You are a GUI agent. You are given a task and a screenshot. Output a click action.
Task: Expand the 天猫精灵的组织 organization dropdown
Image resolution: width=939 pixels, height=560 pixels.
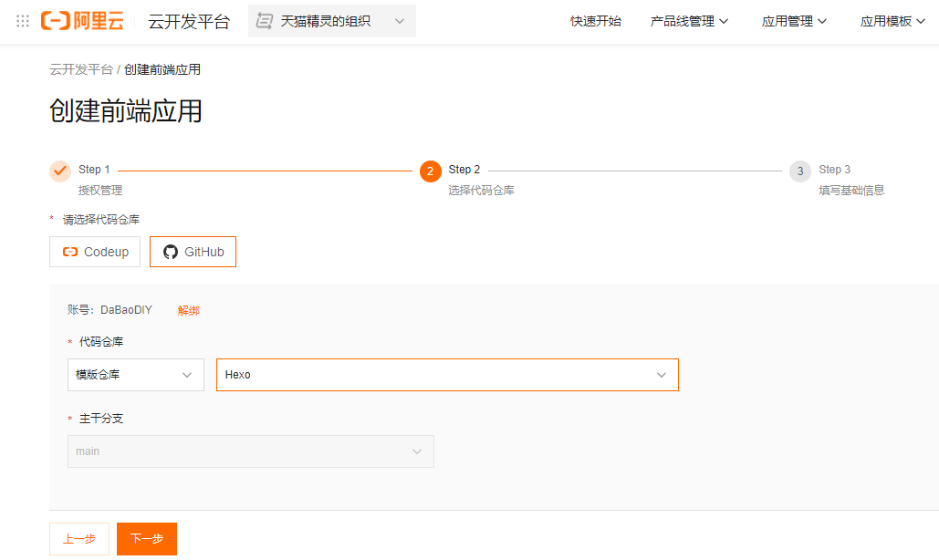click(x=332, y=22)
